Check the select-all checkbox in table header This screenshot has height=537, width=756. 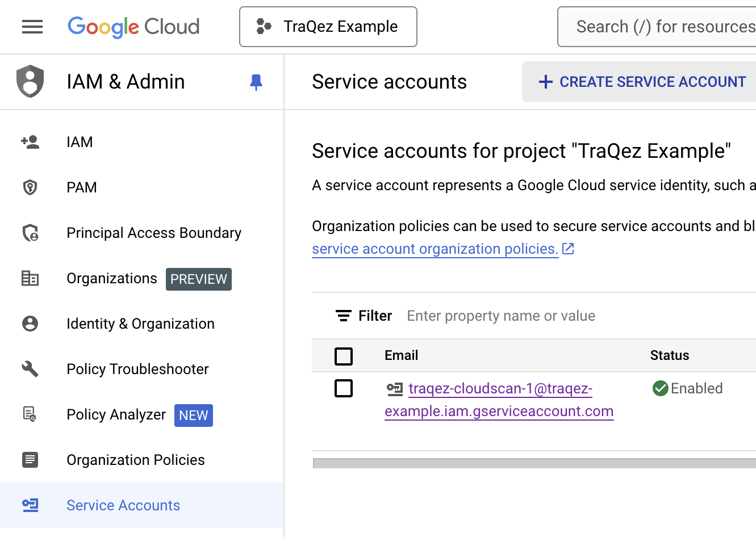coord(344,356)
